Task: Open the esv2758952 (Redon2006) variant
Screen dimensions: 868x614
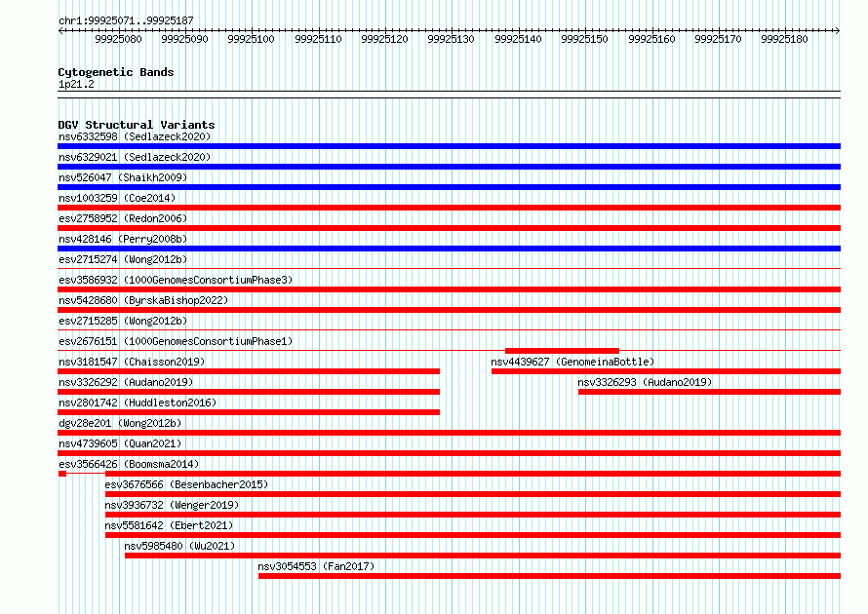Action: pyautogui.click(x=123, y=218)
